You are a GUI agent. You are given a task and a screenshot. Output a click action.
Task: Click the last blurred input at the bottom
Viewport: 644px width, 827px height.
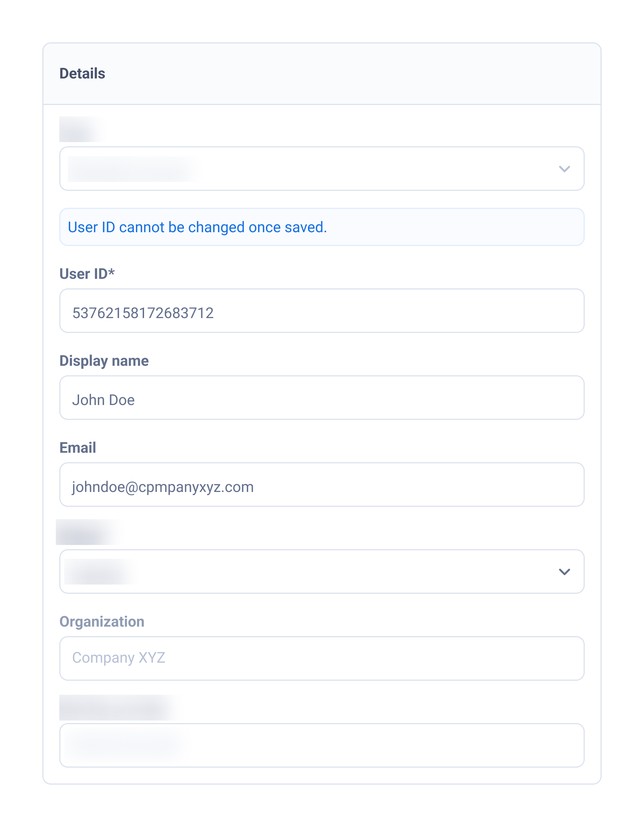click(x=322, y=745)
